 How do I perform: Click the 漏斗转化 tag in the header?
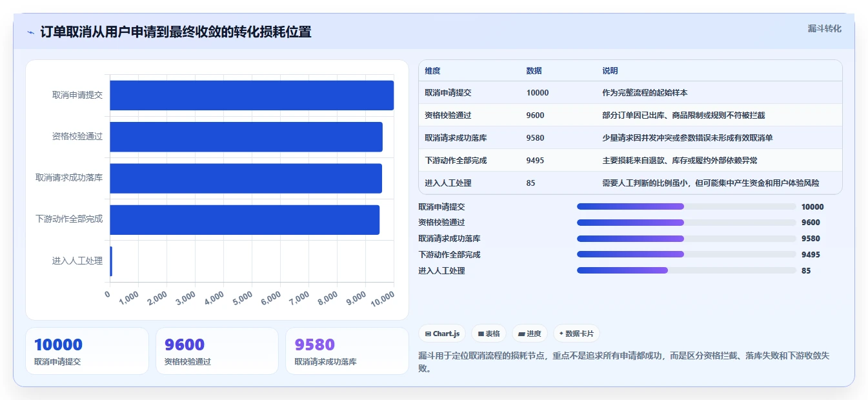point(824,28)
